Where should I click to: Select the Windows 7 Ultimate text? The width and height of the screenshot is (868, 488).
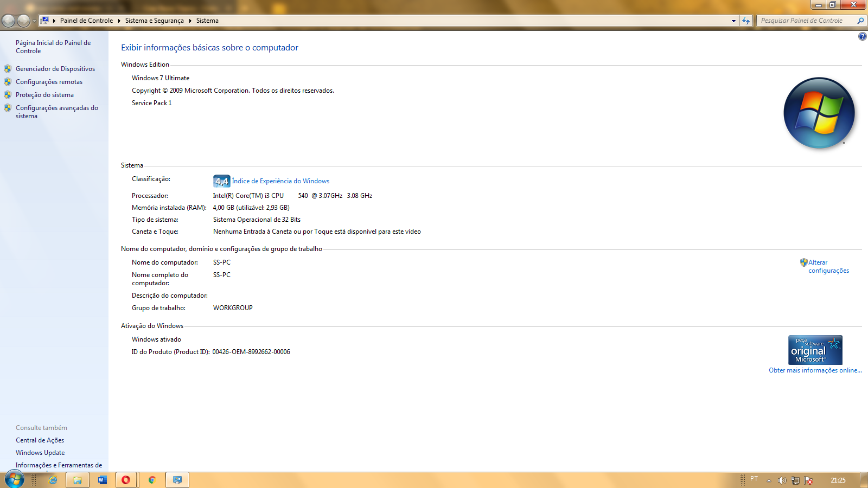tap(161, 78)
